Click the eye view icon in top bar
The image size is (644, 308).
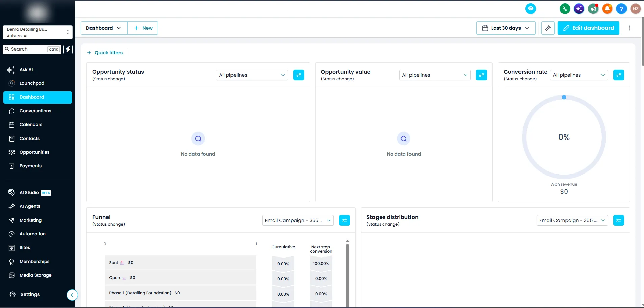pos(531,9)
